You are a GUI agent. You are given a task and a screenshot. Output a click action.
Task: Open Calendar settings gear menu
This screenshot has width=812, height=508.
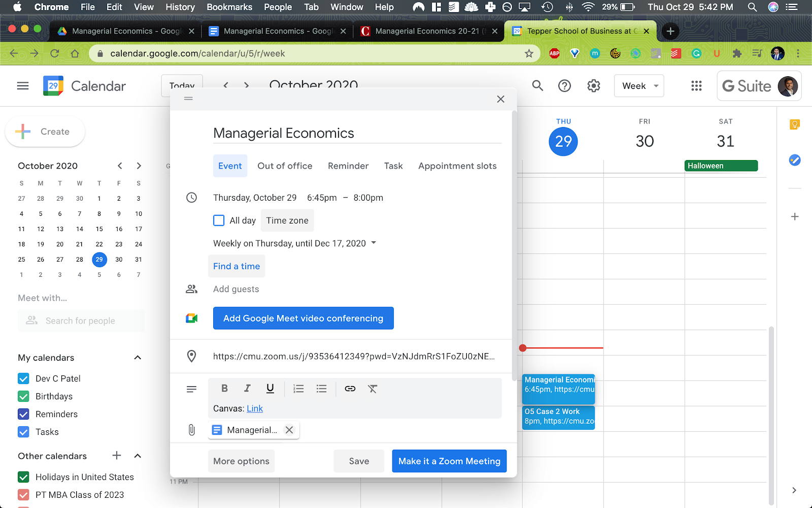593,86
